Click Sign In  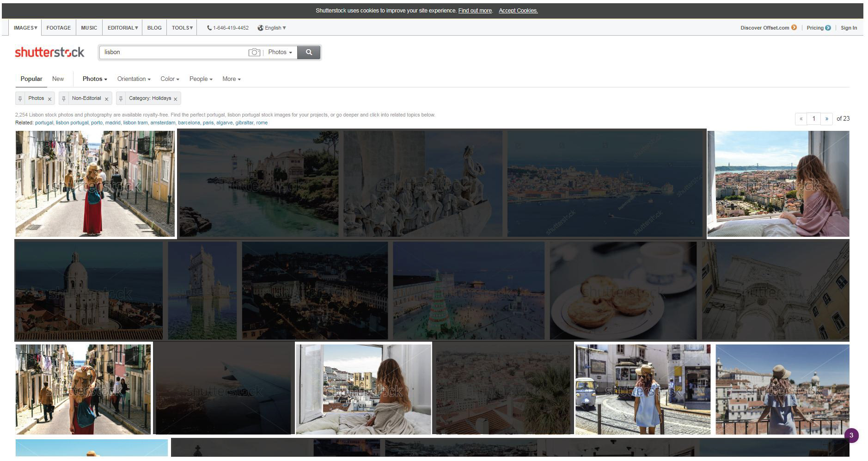click(849, 28)
